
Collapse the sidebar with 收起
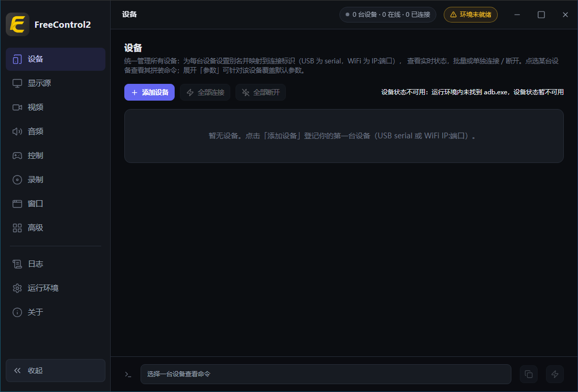coord(56,371)
